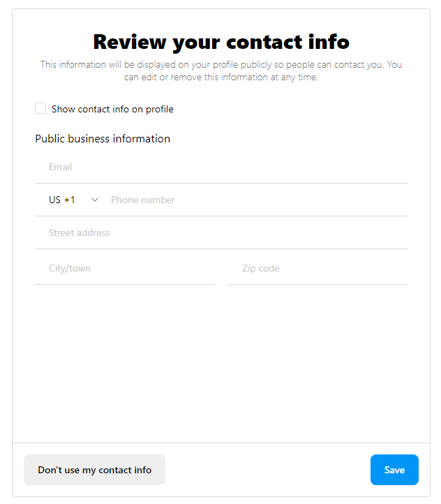
Task: Click the underline beneath the Email field
Action: coord(221,183)
